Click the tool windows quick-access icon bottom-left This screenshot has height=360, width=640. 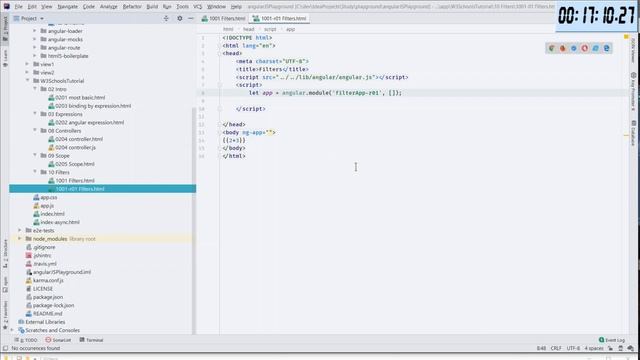(5, 348)
